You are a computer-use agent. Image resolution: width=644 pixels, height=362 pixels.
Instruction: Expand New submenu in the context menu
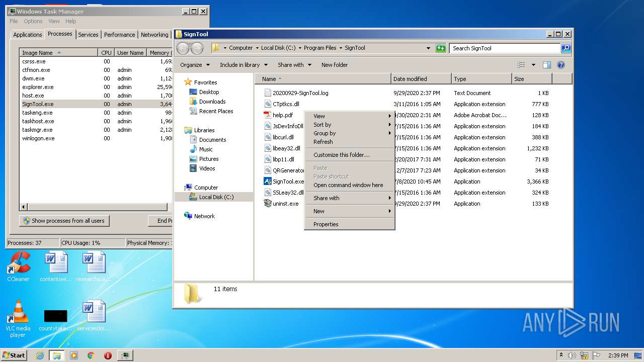(x=349, y=211)
